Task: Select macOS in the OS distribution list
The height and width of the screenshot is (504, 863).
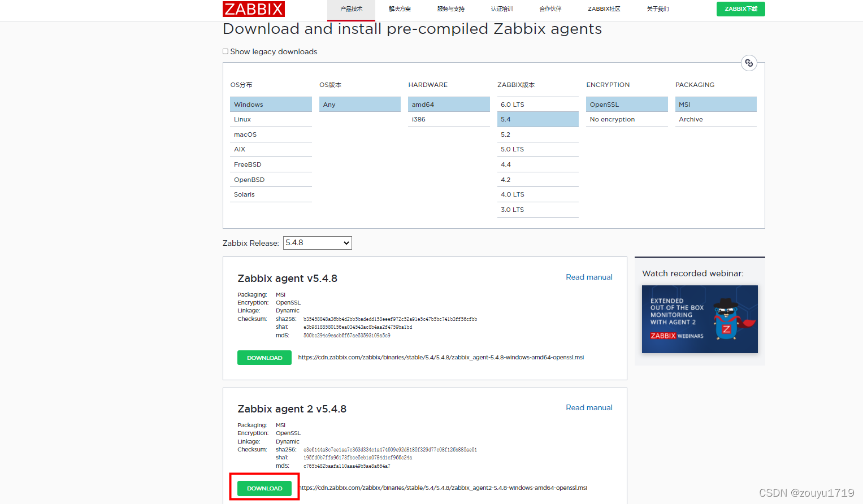Action: 271,134
